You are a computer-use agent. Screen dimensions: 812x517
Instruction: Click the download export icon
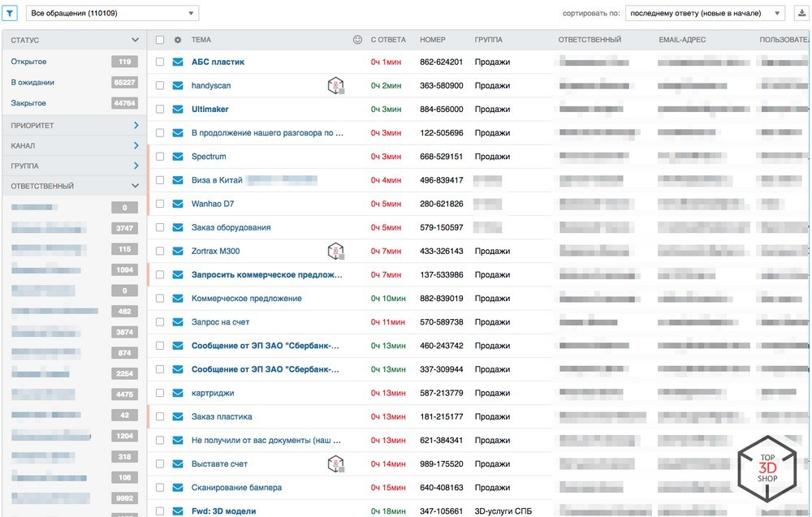(x=802, y=13)
